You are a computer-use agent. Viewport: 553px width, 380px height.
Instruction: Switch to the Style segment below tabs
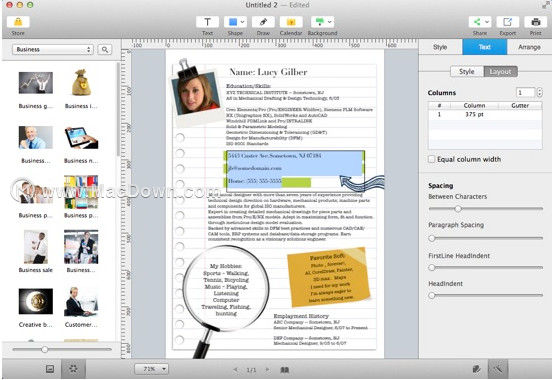tap(467, 72)
